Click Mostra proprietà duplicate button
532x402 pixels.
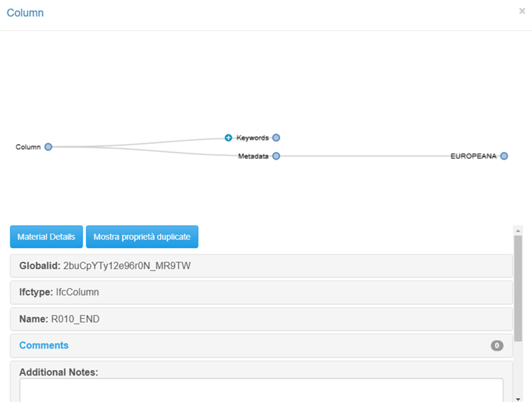tap(142, 237)
